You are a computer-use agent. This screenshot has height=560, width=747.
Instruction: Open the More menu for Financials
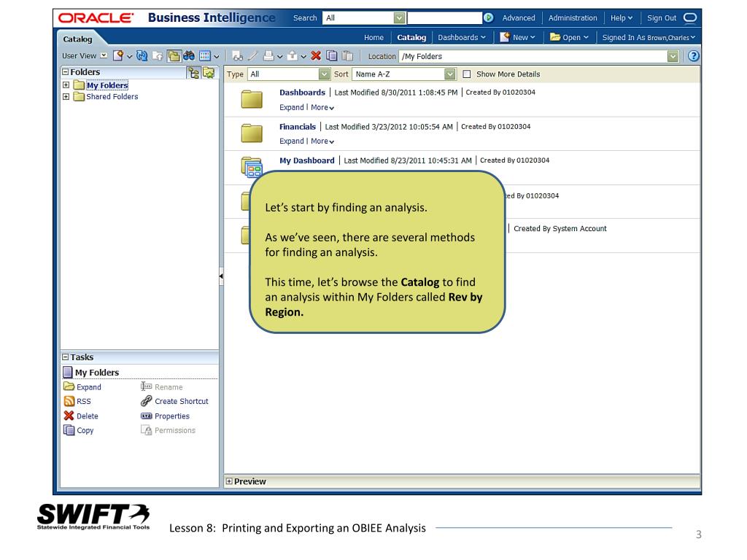(322, 141)
